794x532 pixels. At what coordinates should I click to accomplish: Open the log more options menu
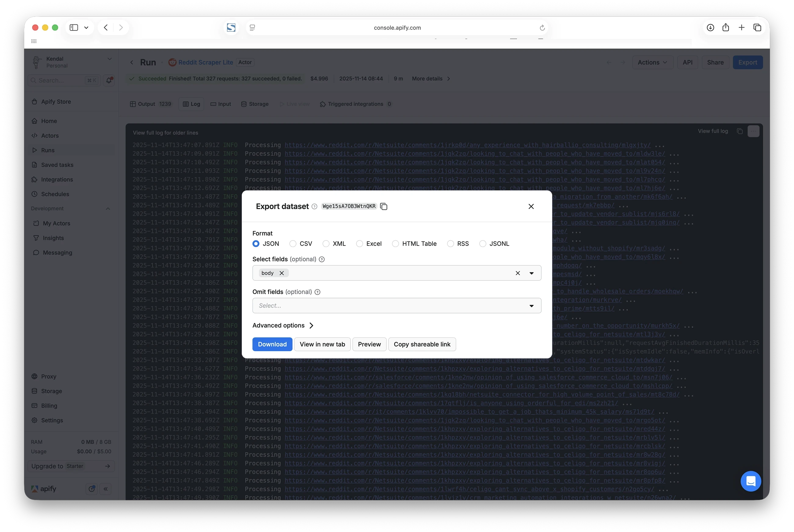tap(753, 131)
